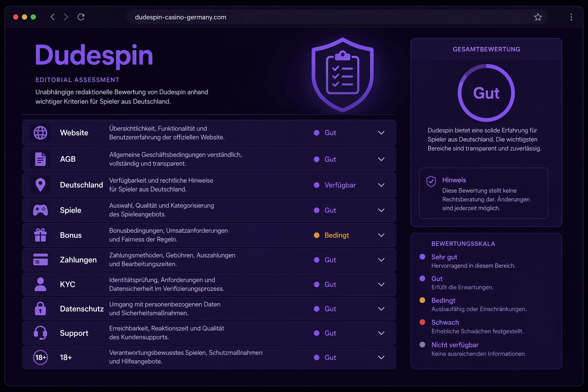The width and height of the screenshot is (588, 392).
Task: Click the green maximize window button
Action: tap(33, 17)
